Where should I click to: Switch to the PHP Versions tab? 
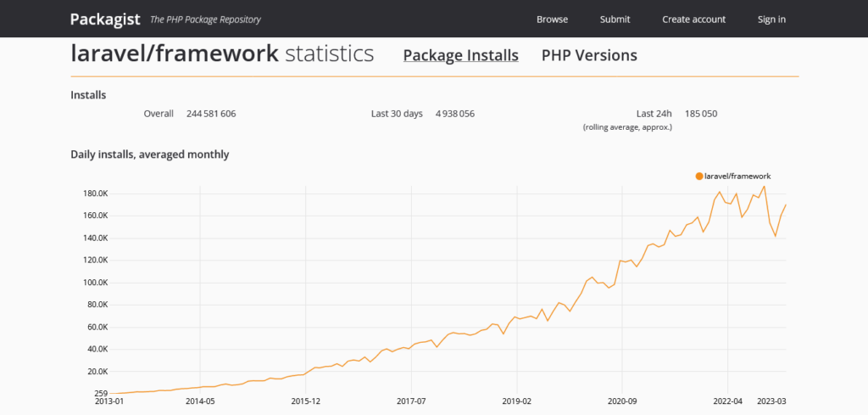[x=589, y=55]
